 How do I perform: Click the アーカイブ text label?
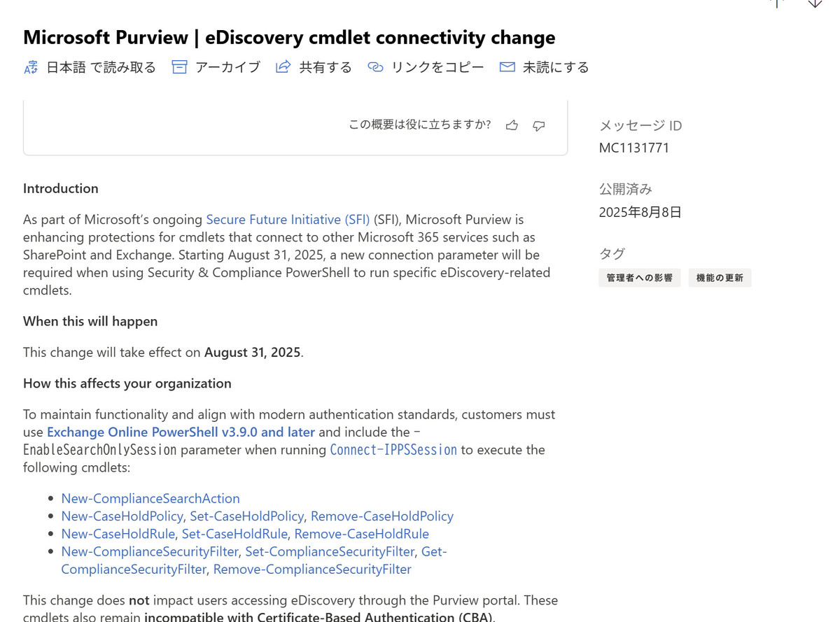coord(227,67)
